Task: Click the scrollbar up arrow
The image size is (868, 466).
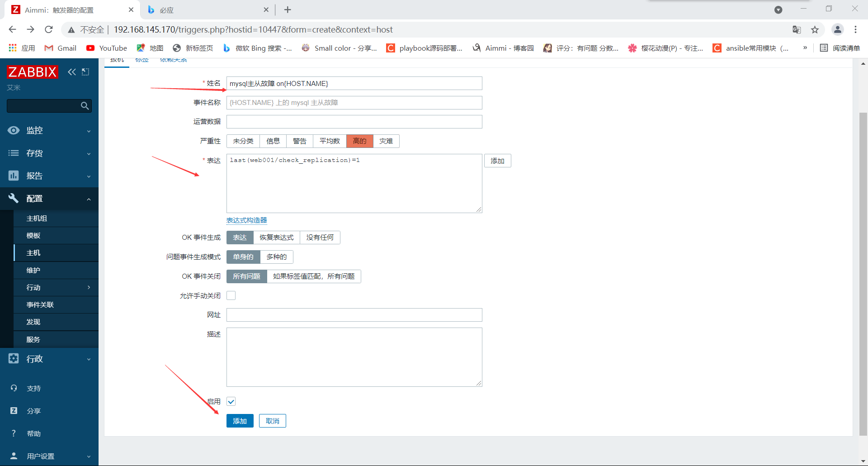Action: click(863, 64)
